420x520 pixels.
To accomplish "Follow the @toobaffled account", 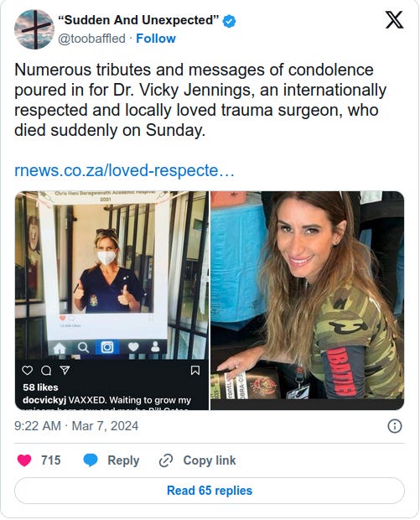I will pyautogui.click(x=156, y=39).
